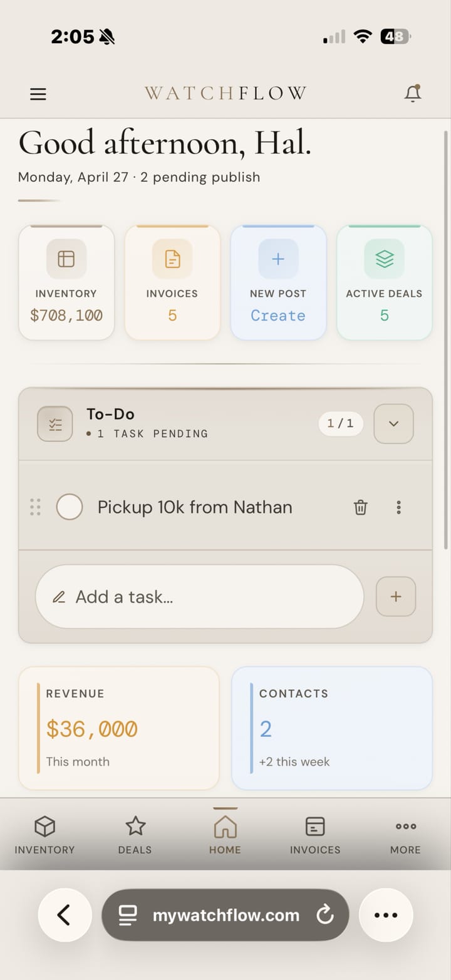Open the notifications bell
This screenshot has height=980, width=451.
[413, 93]
